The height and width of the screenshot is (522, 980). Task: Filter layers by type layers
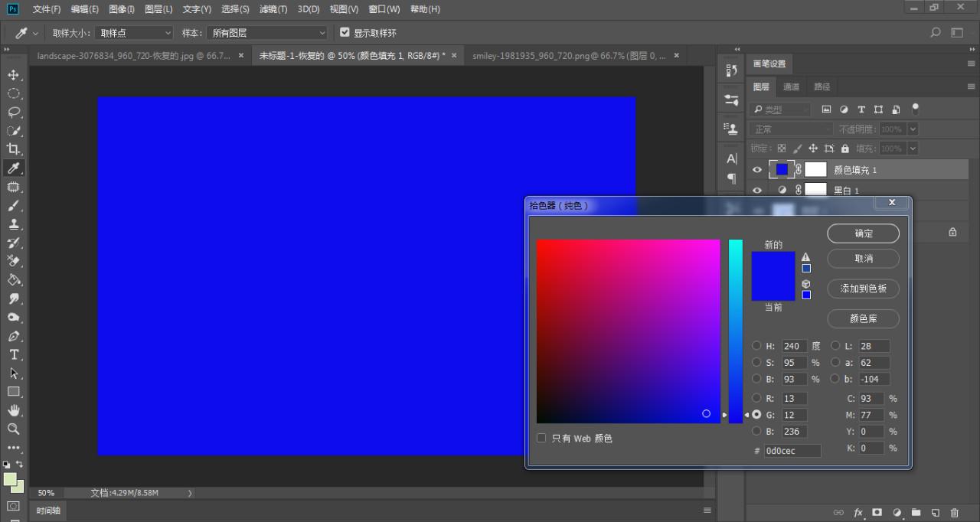pyautogui.click(x=861, y=109)
